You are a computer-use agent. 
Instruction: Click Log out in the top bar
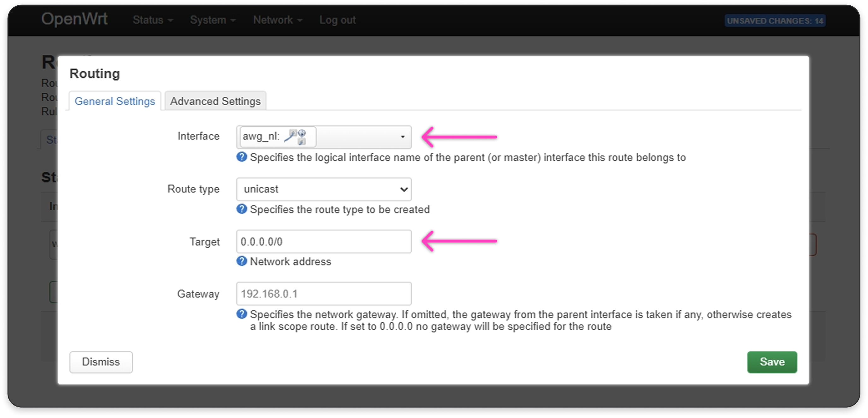point(337,20)
